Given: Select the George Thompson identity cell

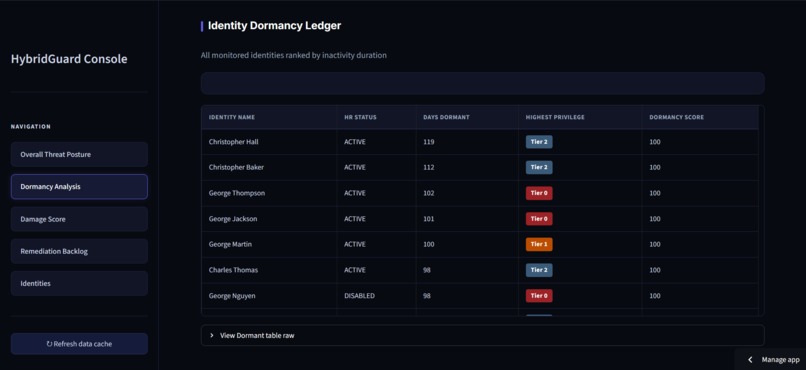Looking at the screenshot, I should 269,193.
